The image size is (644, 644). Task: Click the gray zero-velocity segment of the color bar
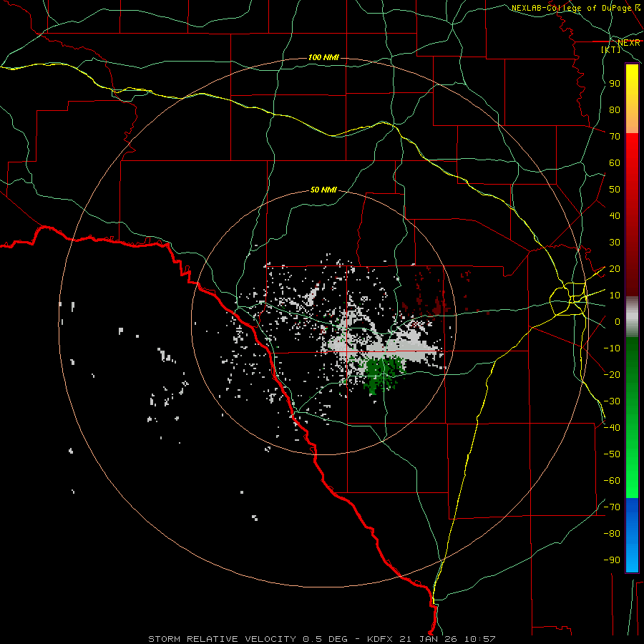click(x=632, y=317)
